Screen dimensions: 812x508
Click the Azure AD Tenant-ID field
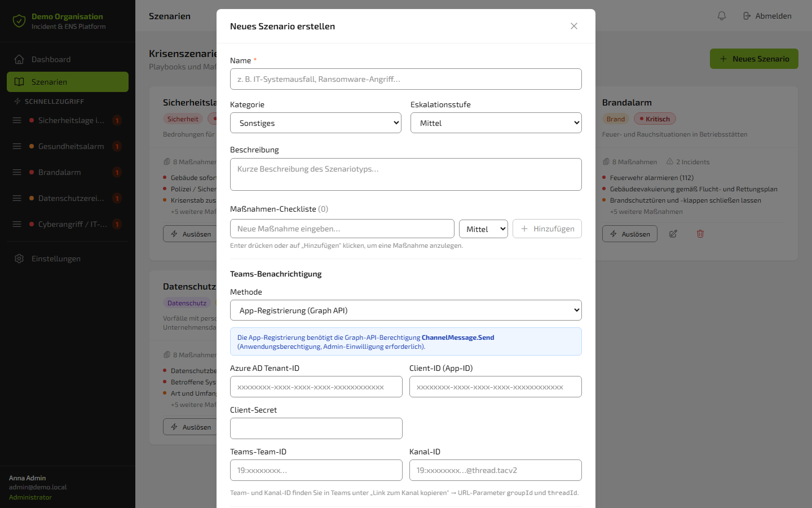pos(316,387)
